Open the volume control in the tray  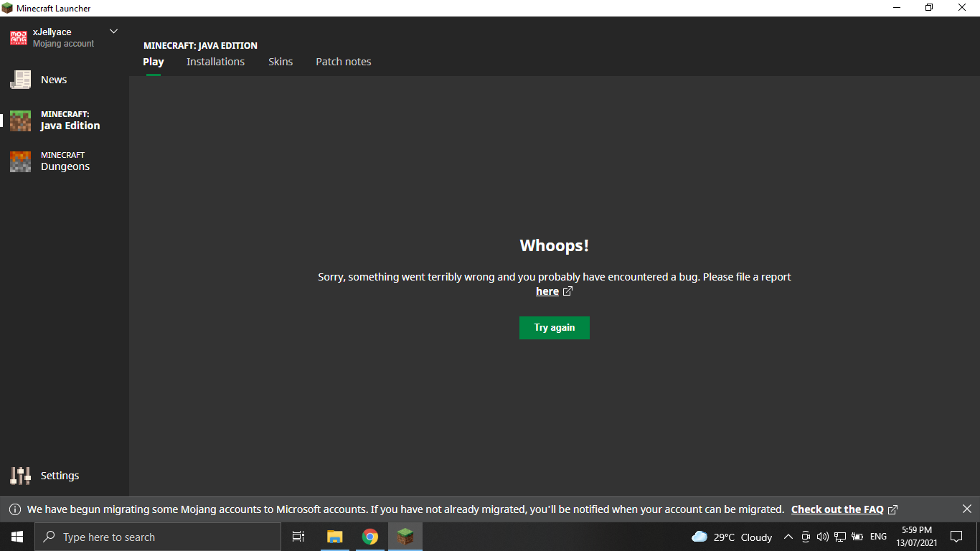[823, 537]
